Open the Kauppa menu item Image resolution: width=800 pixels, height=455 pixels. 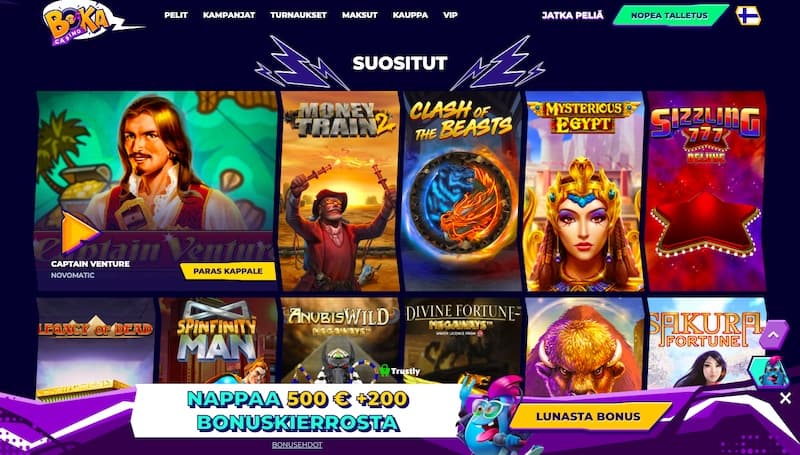click(x=410, y=15)
